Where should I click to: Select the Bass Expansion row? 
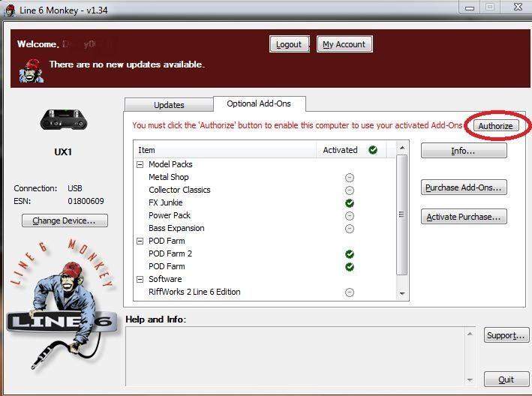point(265,229)
